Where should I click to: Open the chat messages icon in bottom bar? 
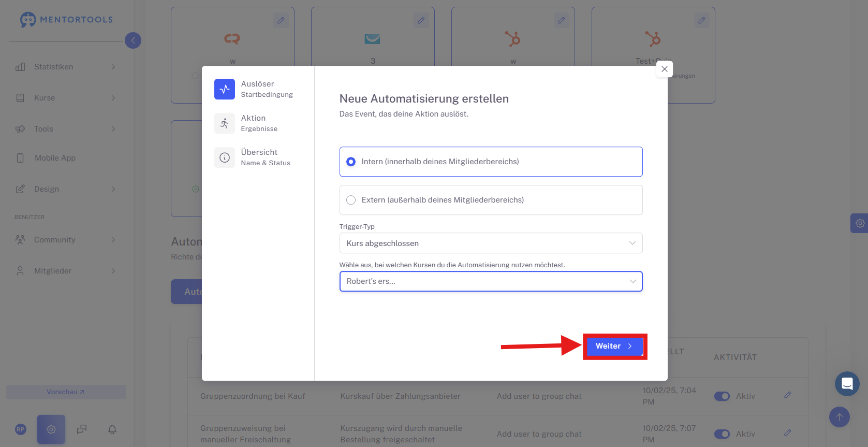[82, 429]
